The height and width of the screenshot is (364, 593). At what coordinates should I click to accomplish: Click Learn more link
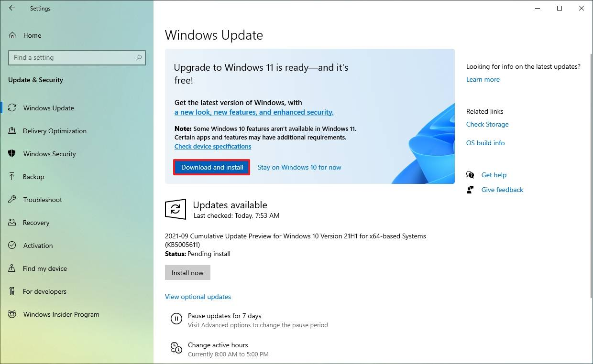tap(483, 79)
